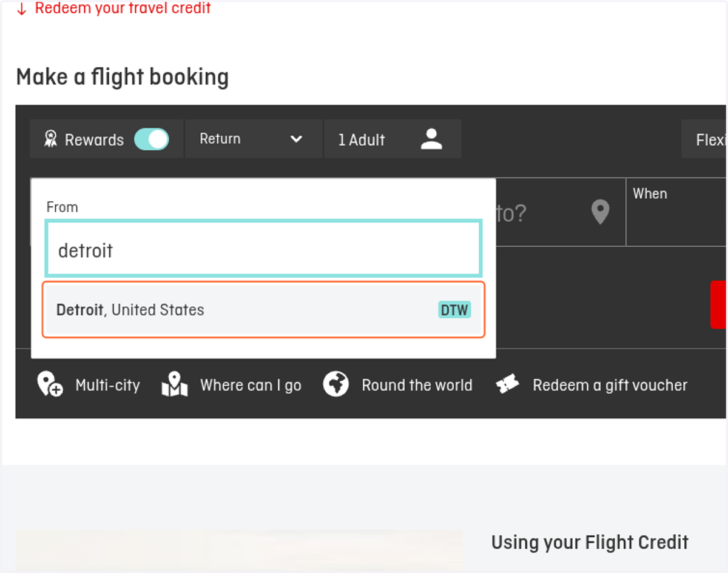728x573 pixels.
Task: Open the 1 Adult passenger selector
Action: pyautogui.click(x=393, y=139)
